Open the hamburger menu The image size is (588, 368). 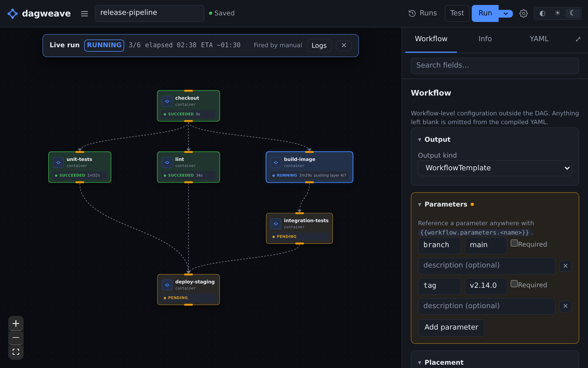tap(84, 13)
